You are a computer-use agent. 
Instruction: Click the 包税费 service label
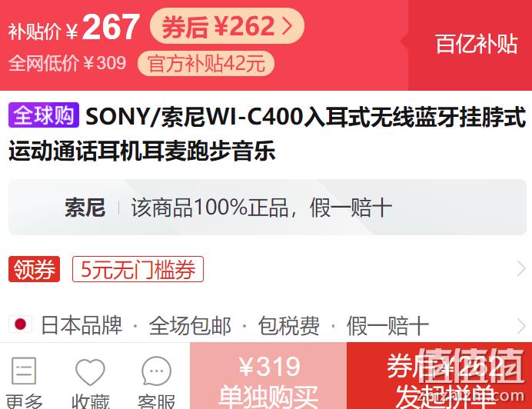[x=289, y=325]
